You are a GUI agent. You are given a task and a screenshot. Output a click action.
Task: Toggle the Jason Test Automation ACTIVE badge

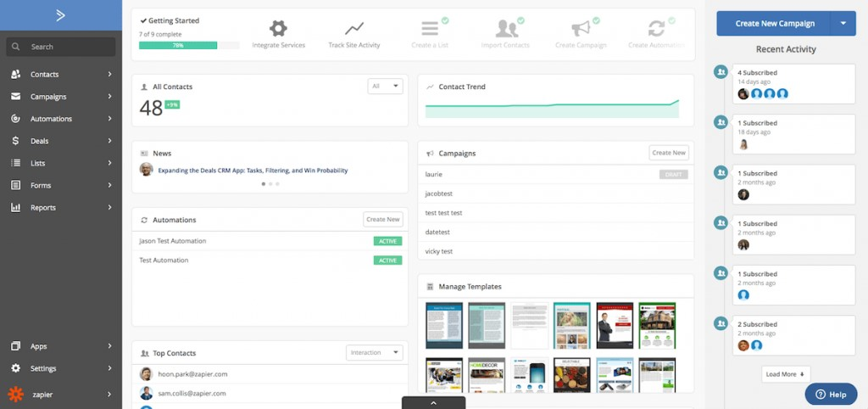(387, 241)
